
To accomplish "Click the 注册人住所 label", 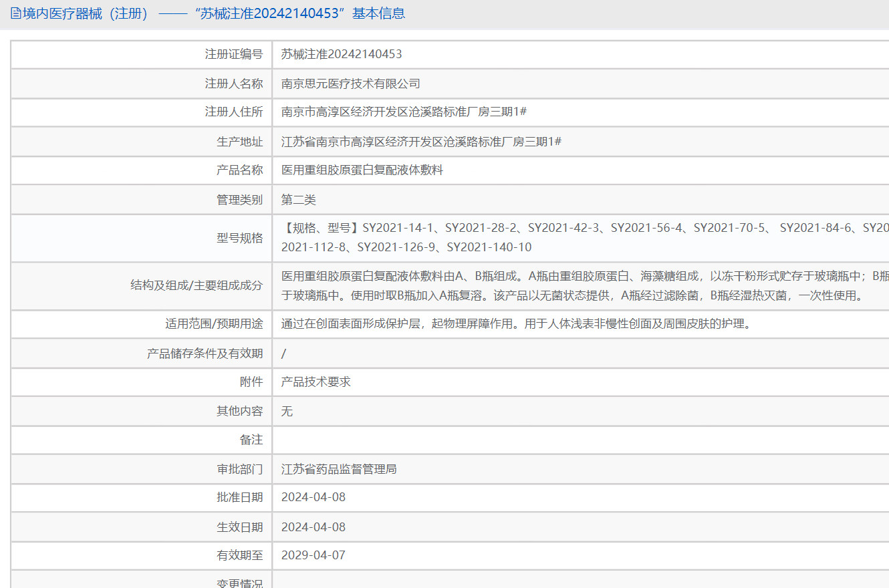I will (x=234, y=112).
